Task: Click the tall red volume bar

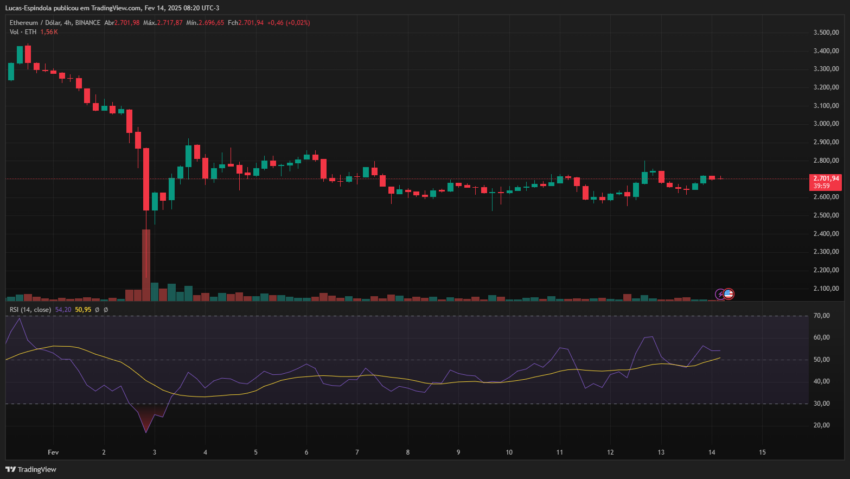Action: (146, 264)
